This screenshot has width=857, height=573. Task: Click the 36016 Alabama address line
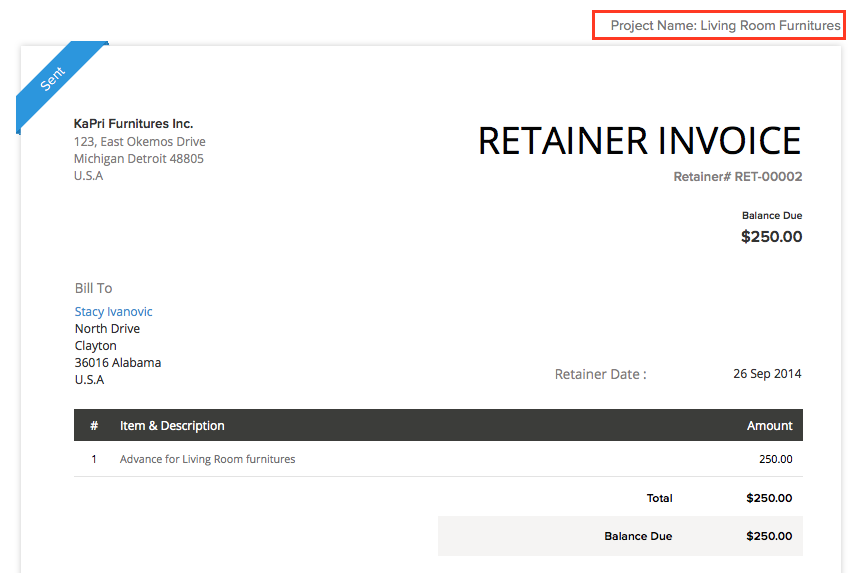tap(118, 362)
